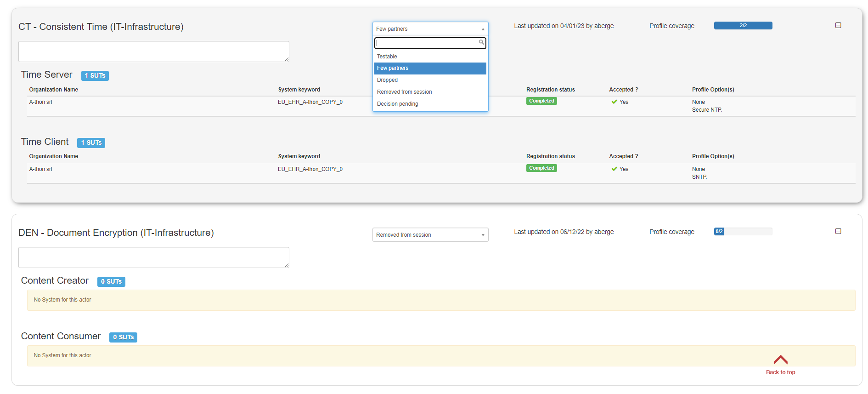868x394 pixels.
Task: Choose Dropped from the status list
Action: 387,80
